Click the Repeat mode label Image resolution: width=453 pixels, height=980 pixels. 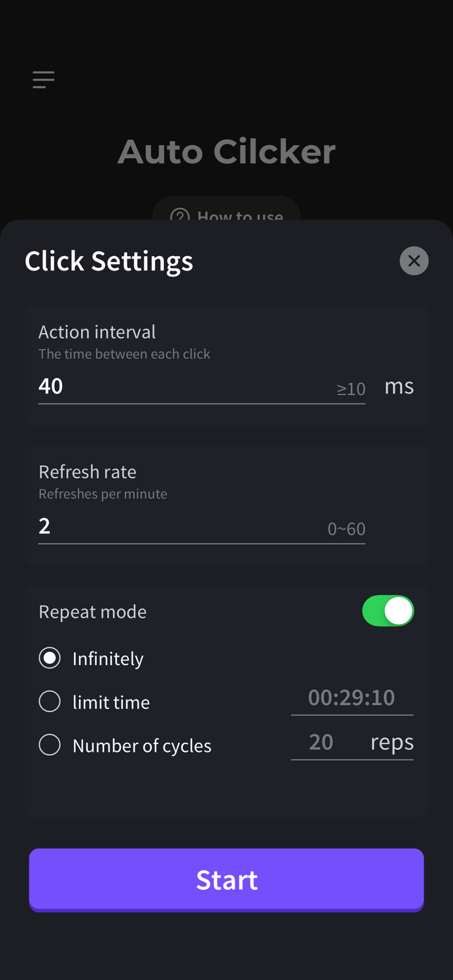92,612
